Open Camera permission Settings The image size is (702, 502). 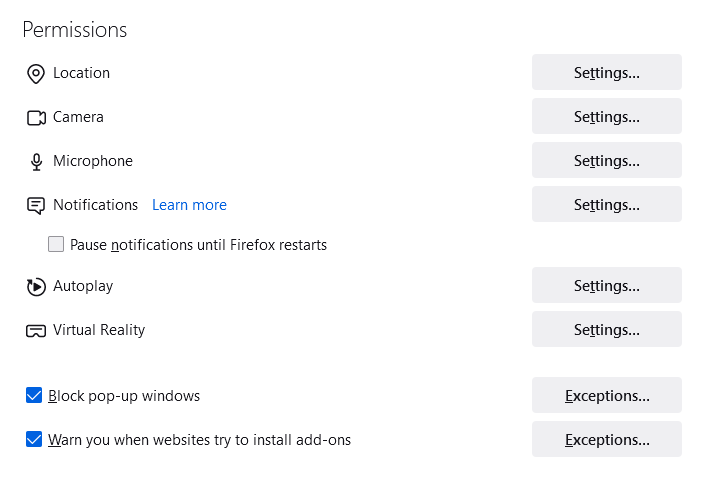tap(606, 117)
